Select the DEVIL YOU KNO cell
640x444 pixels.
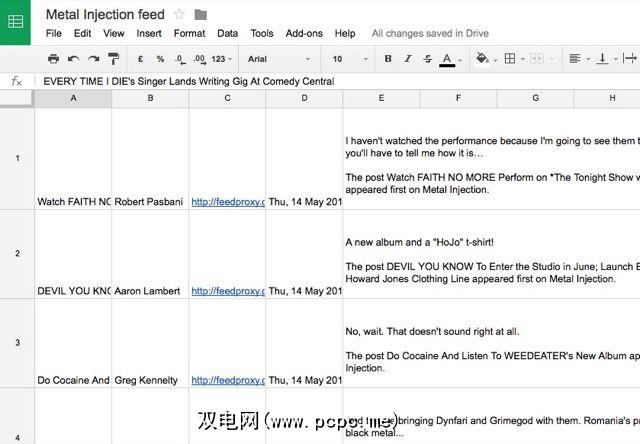(x=73, y=254)
